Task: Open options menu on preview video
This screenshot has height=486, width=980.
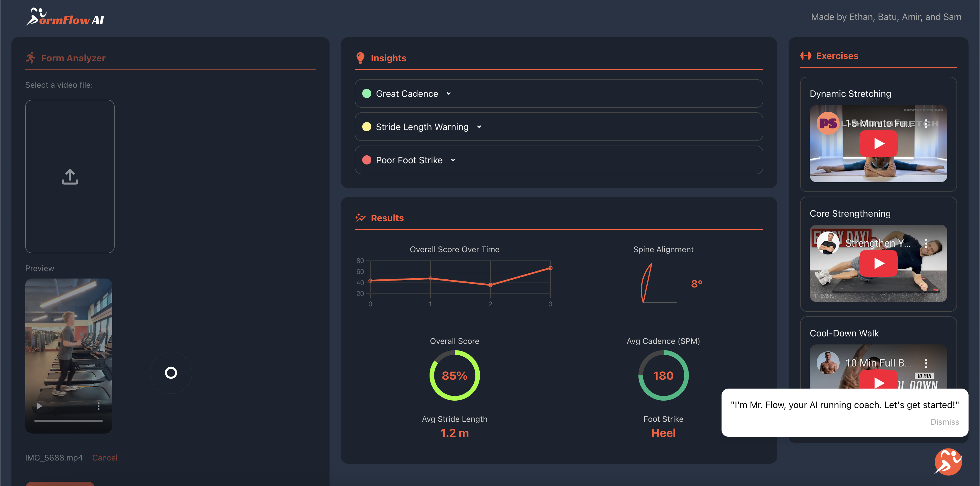Action: (x=99, y=406)
